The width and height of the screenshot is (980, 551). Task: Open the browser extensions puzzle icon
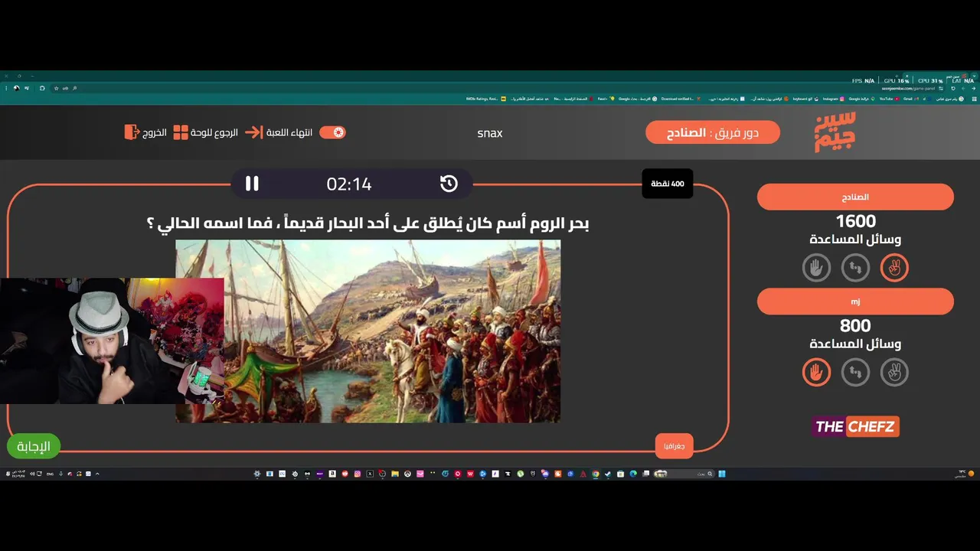(x=42, y=88)
